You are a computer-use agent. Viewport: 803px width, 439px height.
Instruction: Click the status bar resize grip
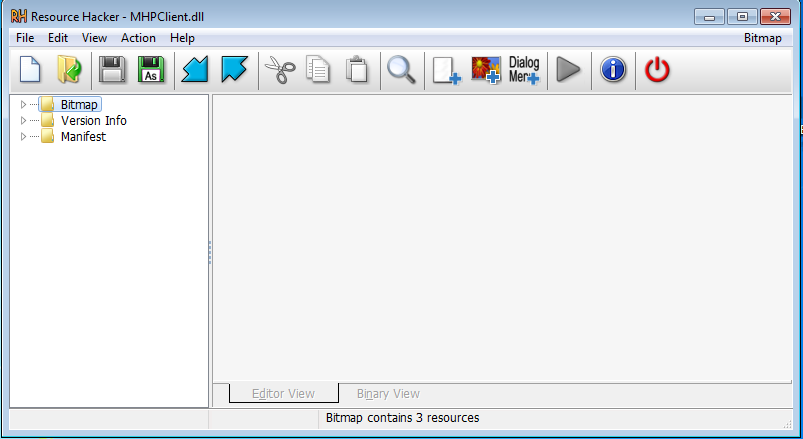click(x=788, y=423)
